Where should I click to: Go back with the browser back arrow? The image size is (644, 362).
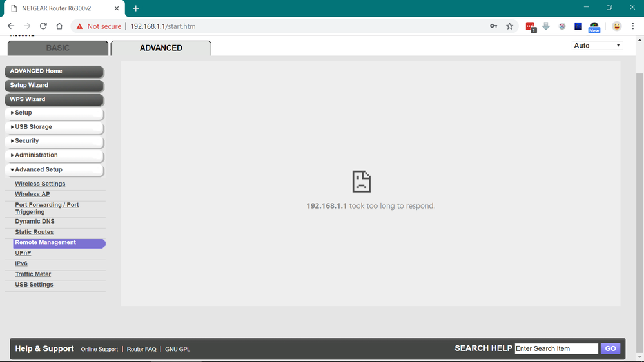point(11,26)
